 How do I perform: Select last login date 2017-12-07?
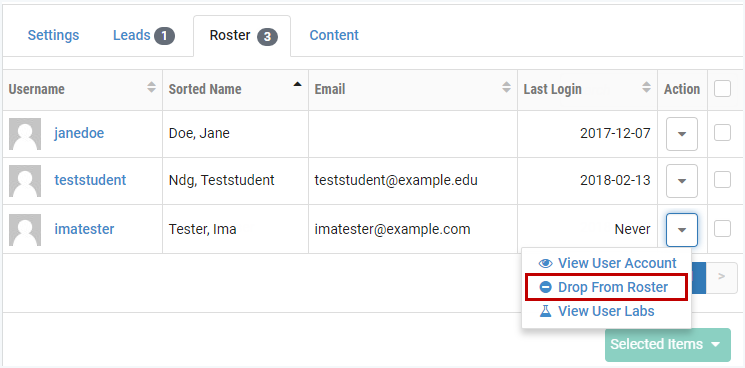coord(615,133)
